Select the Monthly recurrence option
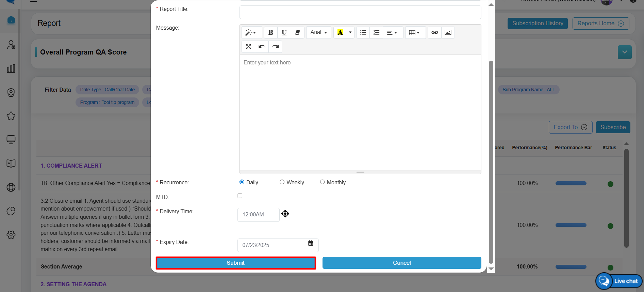The image size is (644, 292). [322, 182]
